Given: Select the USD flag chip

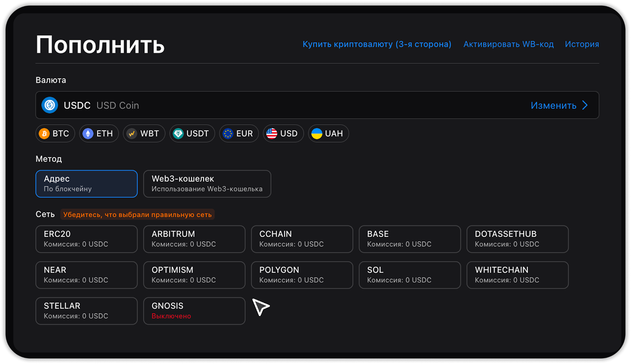Looking at the screenshot, I should (x=283, y=134).
